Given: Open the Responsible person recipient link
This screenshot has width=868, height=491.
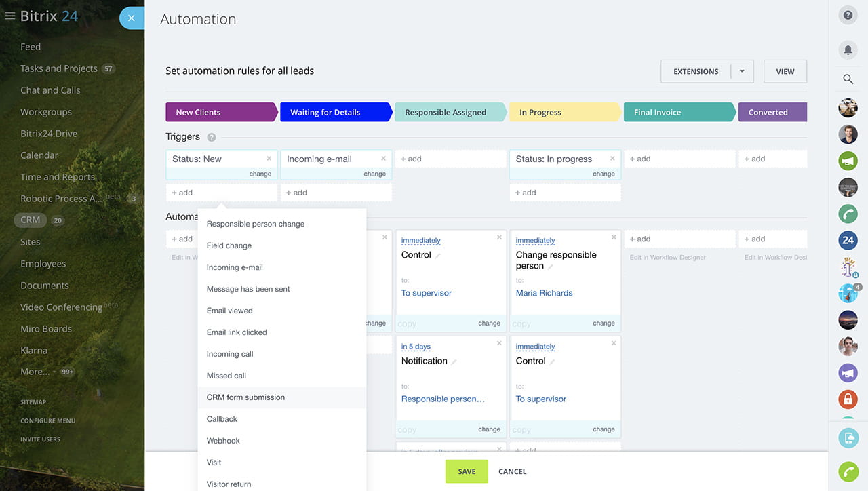Looking at the screenshot, I should point(443,399).
